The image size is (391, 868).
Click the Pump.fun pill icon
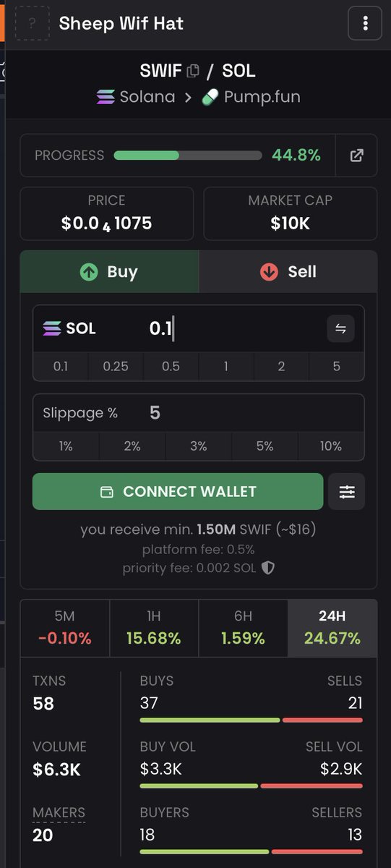click(210, 96)
